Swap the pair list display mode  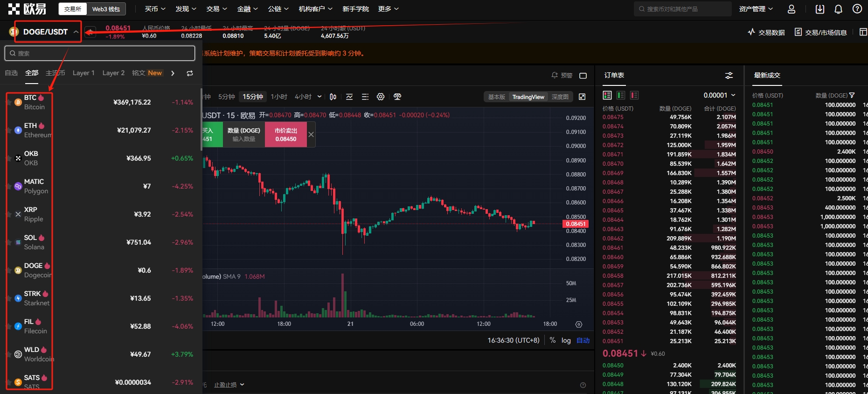(x=190, y=73)
